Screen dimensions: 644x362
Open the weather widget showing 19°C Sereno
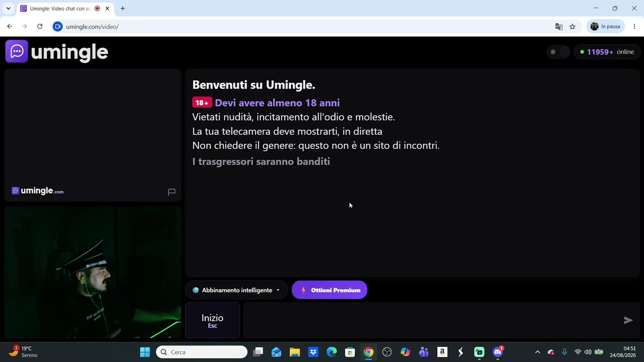[x=24, y=352]
